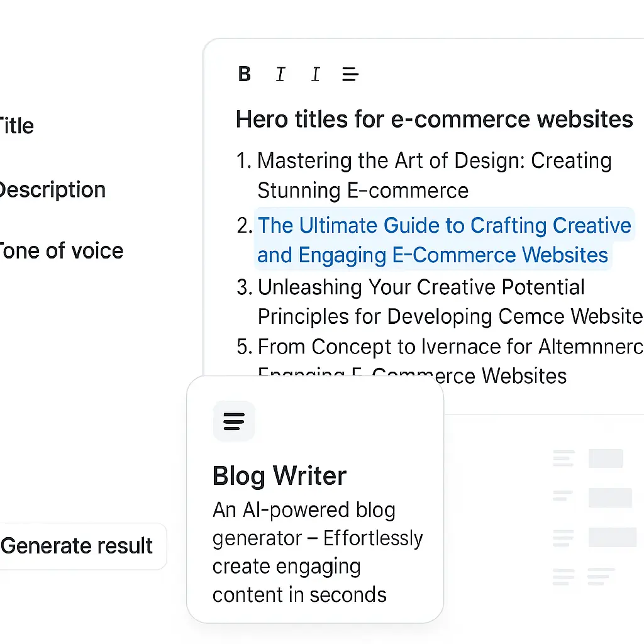This screenshot has height=644, width=644.
Task: Click the first gray placeholder block
Action: coord(606,458)
